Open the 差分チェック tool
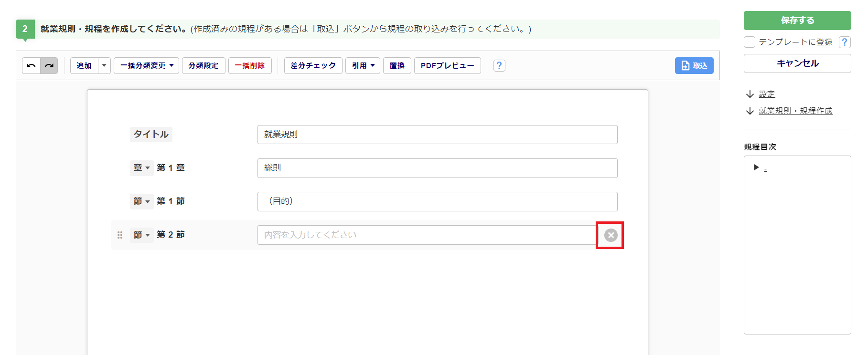This screenshot has width=868, height=355. [x=313, y=66]
